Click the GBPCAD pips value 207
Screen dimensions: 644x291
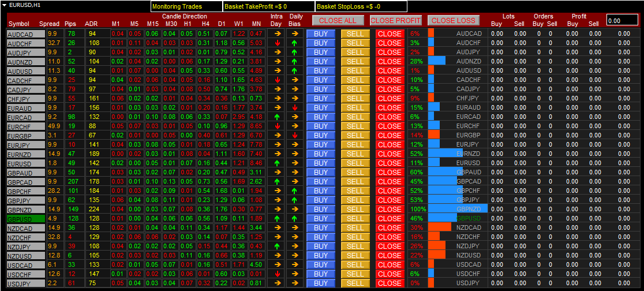point(73,182)
